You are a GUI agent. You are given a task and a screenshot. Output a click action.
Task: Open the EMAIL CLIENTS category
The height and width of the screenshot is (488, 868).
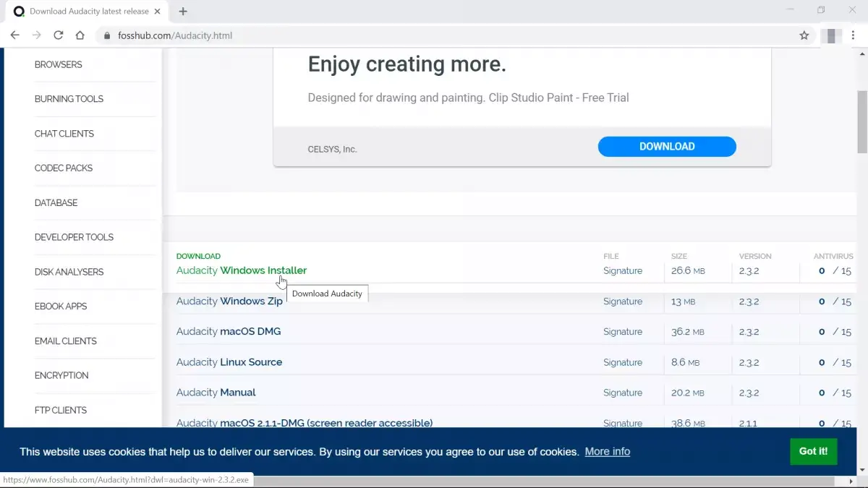click(x=66, y=341)
